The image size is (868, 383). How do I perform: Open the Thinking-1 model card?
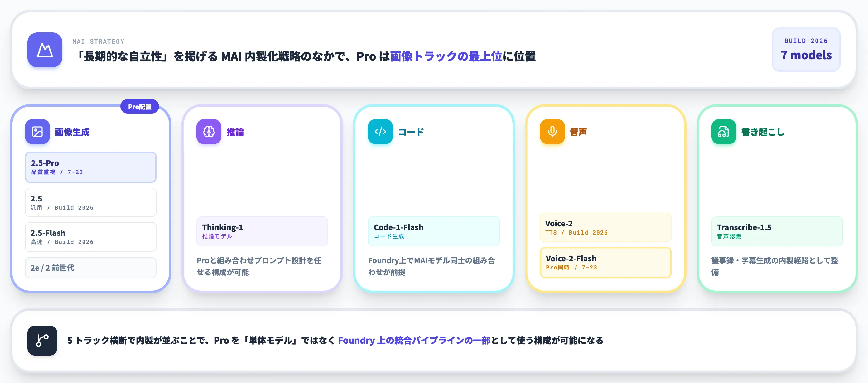[x=262, y=231]
